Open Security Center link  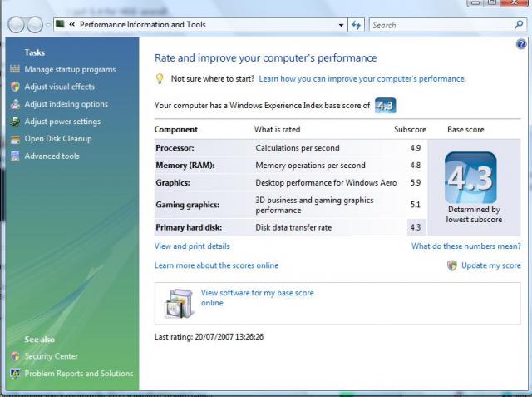(x=52, y=356)
